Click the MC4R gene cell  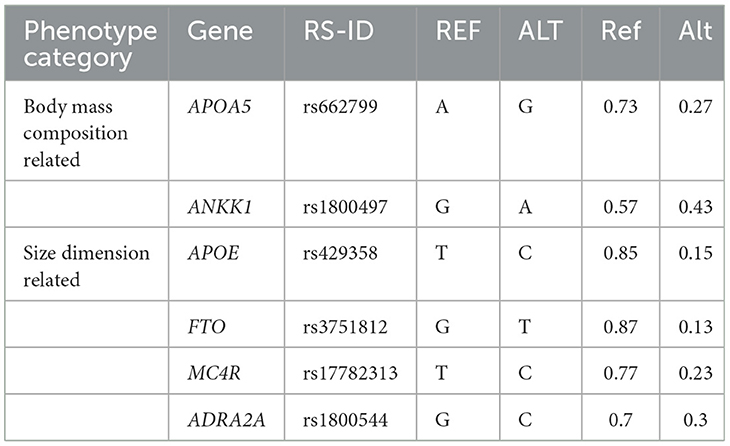tap(213, 373)
